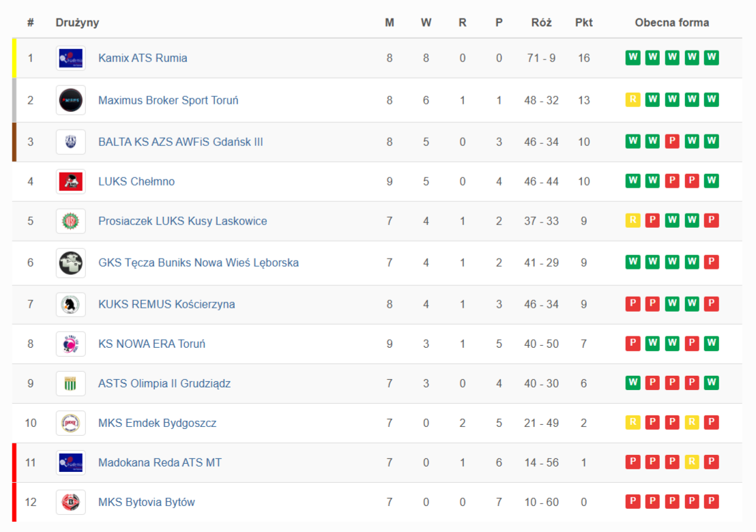Click the Obecna forma column header

tap(671, 23)
